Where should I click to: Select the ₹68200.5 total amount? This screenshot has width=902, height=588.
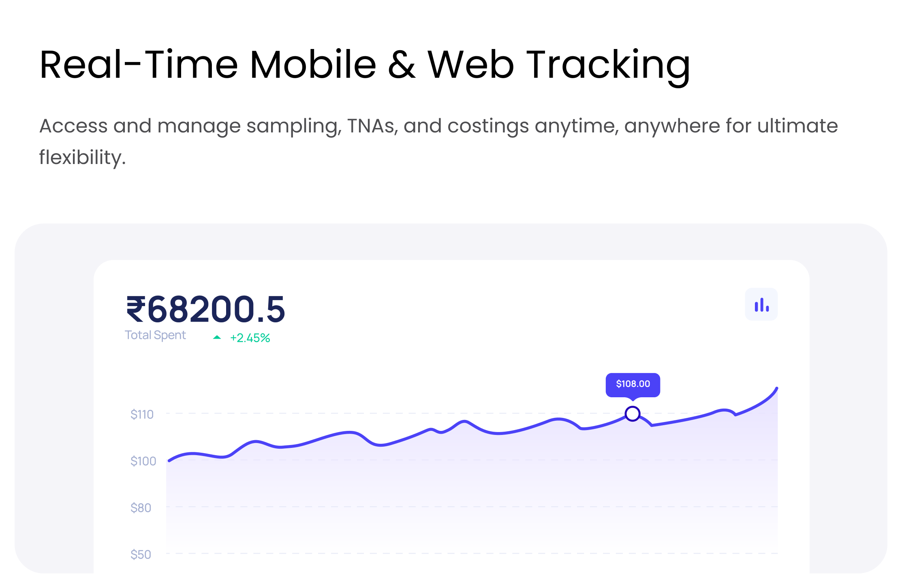[x=206, y=309]
